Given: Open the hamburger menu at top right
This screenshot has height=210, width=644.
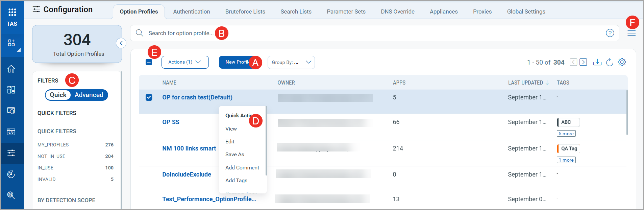Looking at the screenshot, I should click(x=631, y=33).
